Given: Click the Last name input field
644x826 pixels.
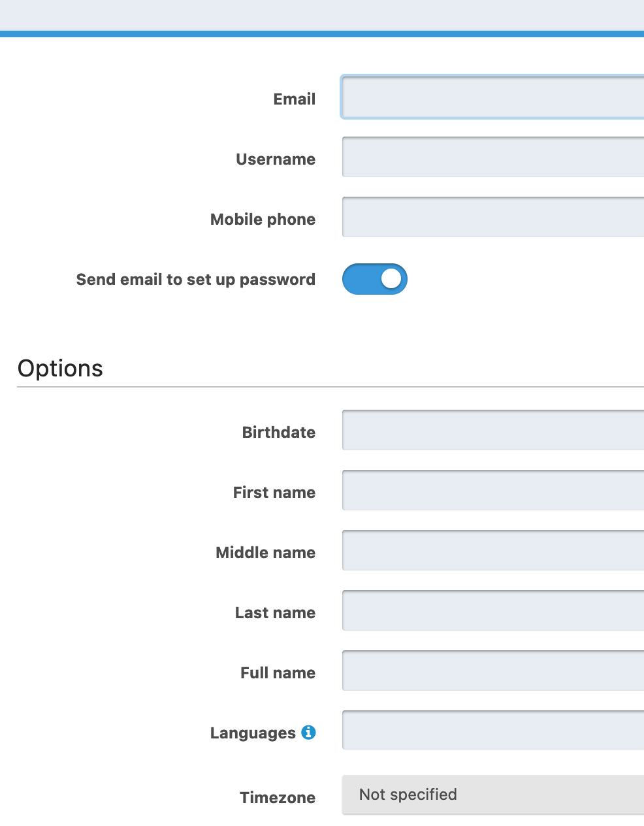Looking at the screenshot, I should [x=490, y=610].
